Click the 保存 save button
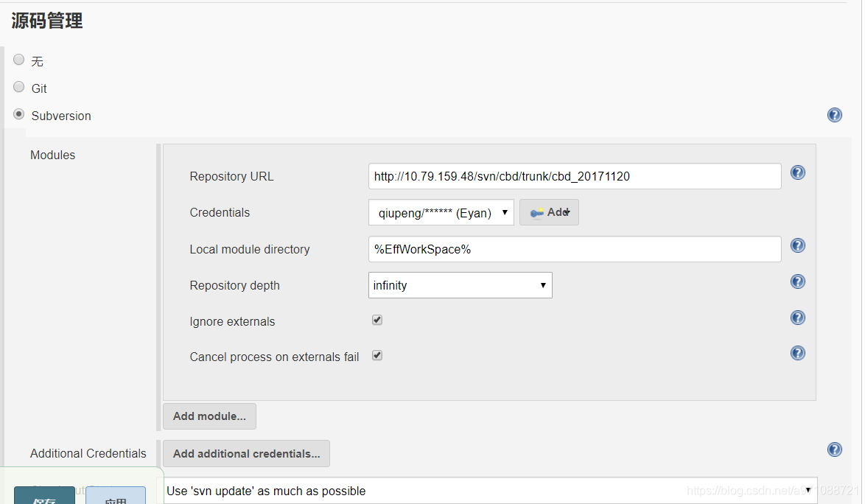The image size is (865, 504). (44, 496)
